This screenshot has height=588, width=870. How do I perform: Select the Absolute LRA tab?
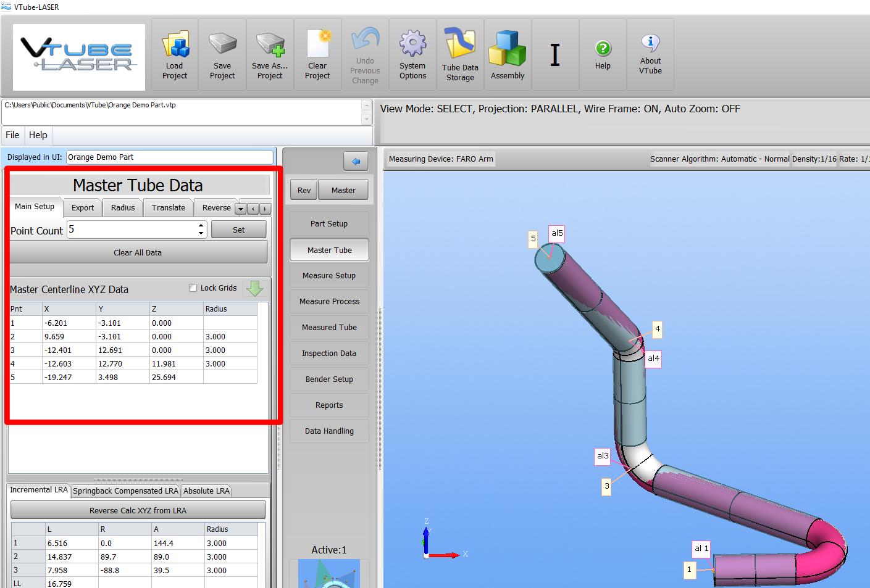(206, 491)
